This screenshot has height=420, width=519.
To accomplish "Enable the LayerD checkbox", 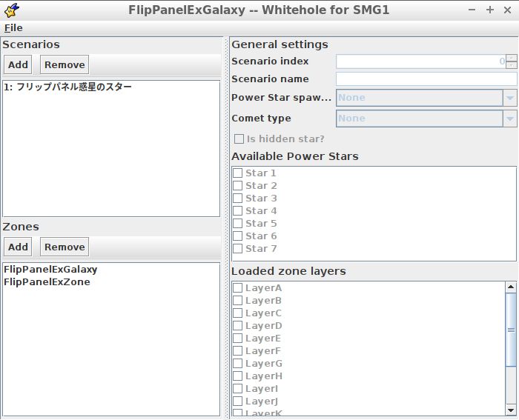I will (x=238, y=325).
